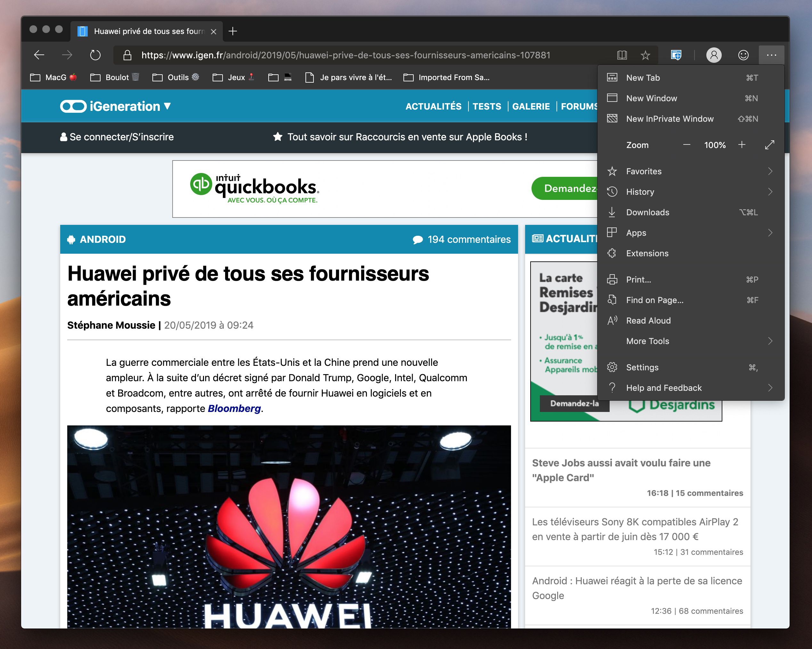Open the laptop-icon bookmarks folder
The height and width of the screenshot is (649, 812).
pyautogui.click(x=280, y=77)
